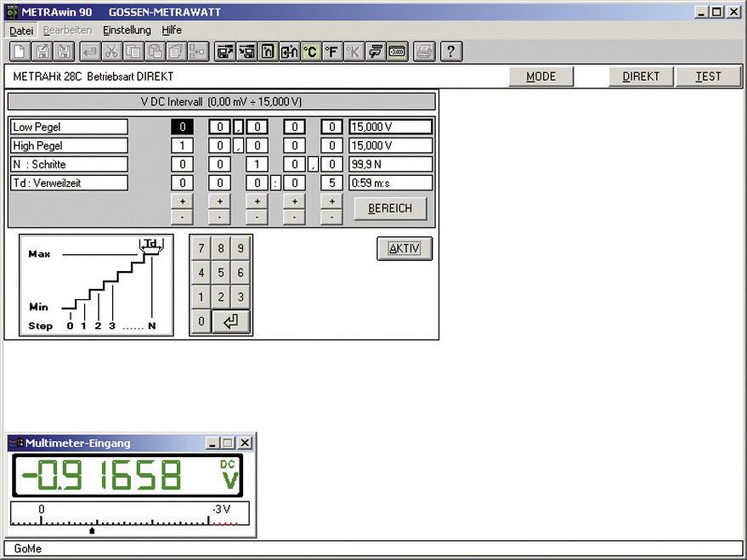Click the help question mark icon
The height and width of the screenshot is (560, 747).
tap(450, 52)
